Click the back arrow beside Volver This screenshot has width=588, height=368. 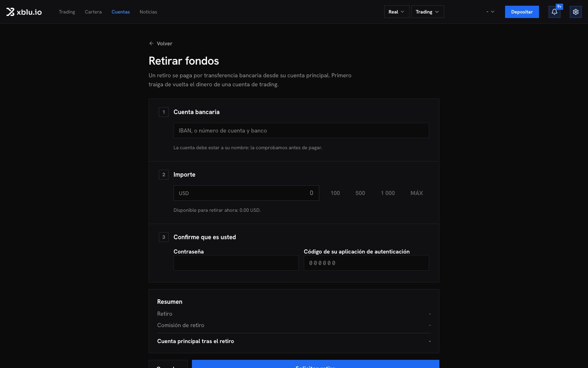(151, 43)
